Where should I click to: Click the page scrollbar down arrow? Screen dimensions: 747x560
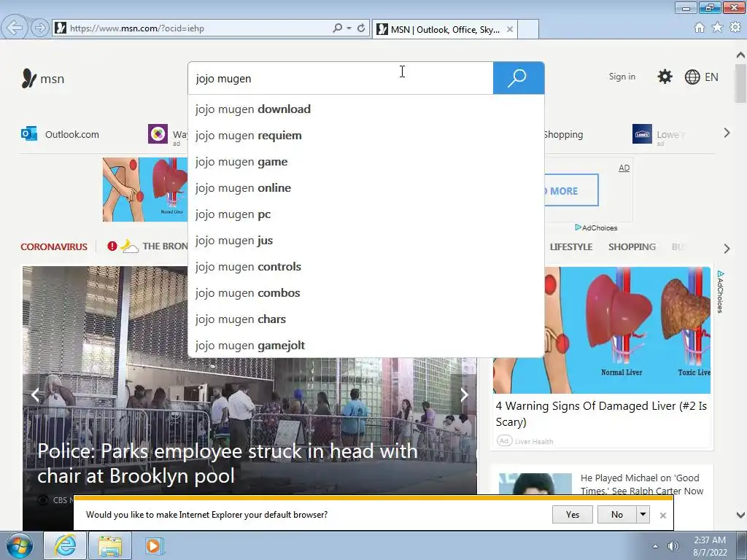[x=740, y=516]
